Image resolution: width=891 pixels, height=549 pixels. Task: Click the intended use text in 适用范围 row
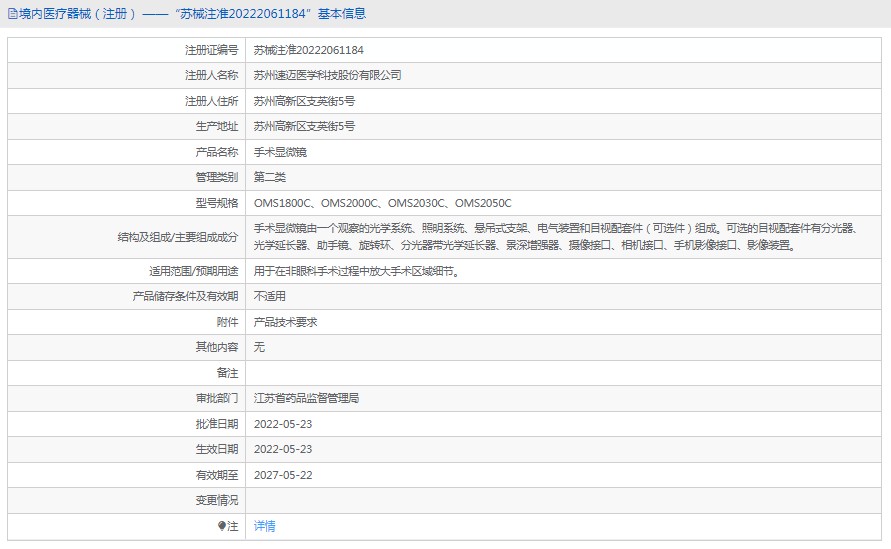coord(357,271)
